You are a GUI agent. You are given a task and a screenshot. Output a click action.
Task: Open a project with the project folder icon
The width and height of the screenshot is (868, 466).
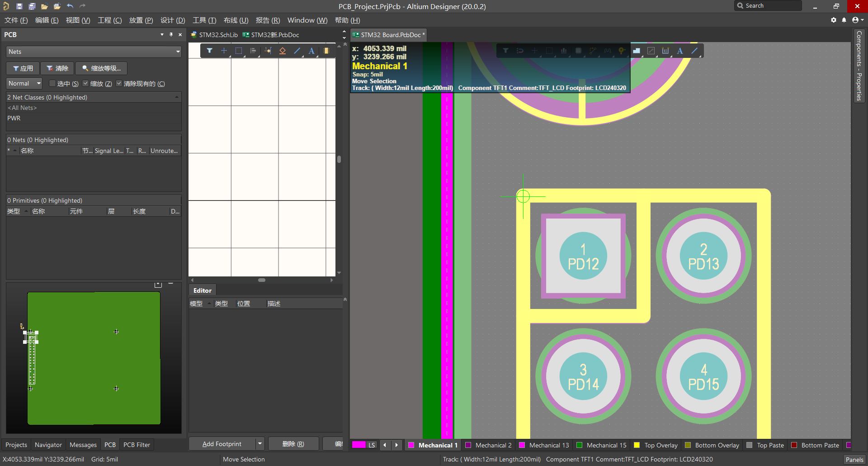[57, 6]
